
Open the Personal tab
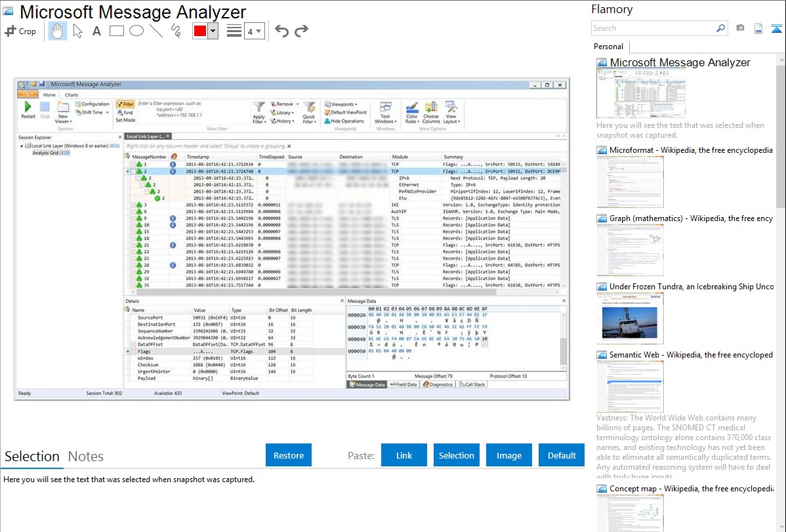[609, 47]
